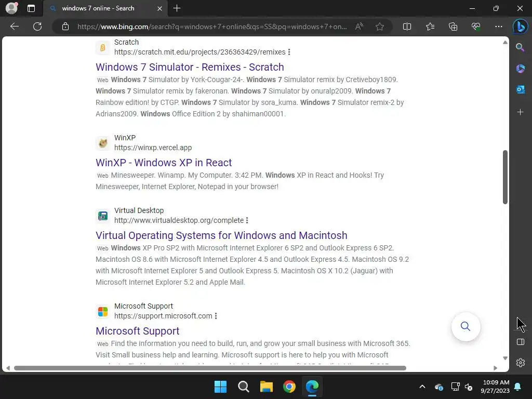View site information lock icon

point(65,26)
